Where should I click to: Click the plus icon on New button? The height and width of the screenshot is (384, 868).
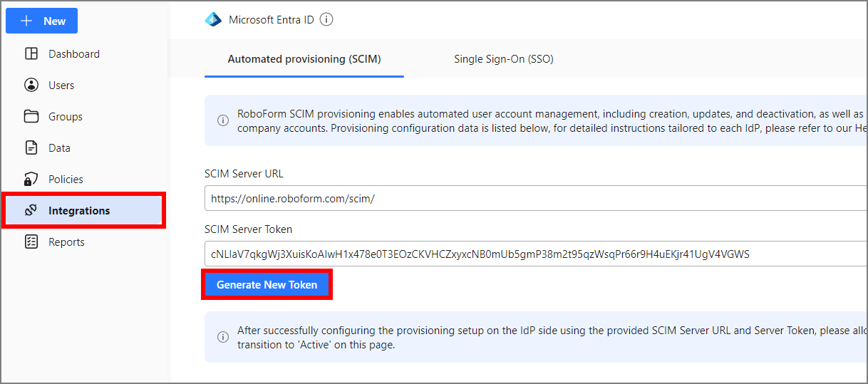pos(26,21)
